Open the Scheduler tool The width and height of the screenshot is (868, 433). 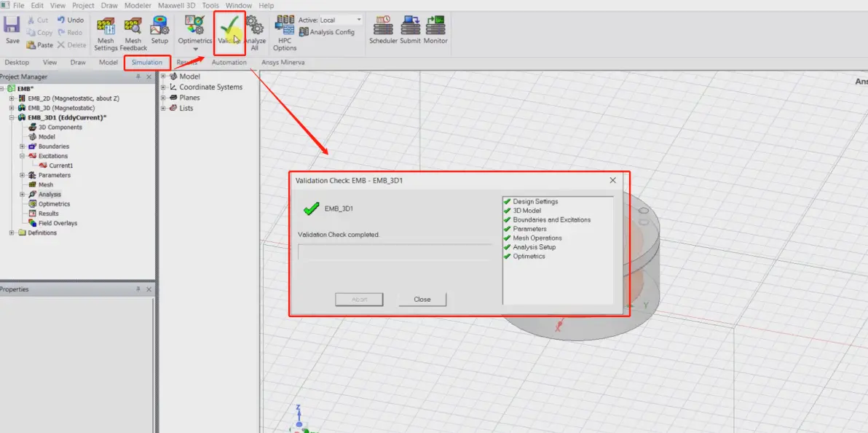coord(383,31)
